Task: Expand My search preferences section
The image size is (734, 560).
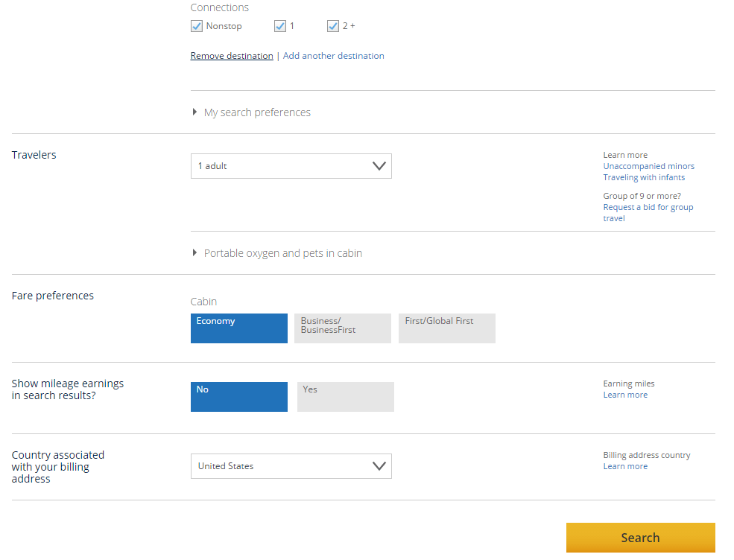Action: (257, 112)
